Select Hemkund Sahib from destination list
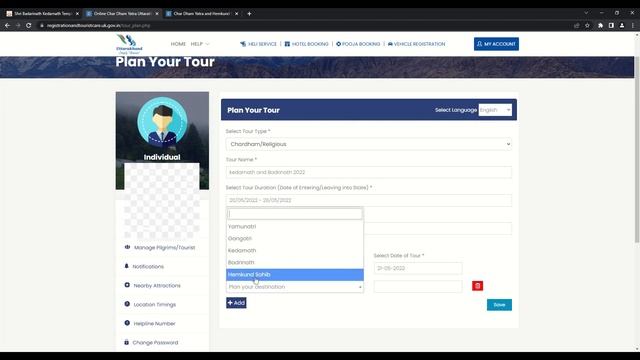 click(x=295, y=275)
